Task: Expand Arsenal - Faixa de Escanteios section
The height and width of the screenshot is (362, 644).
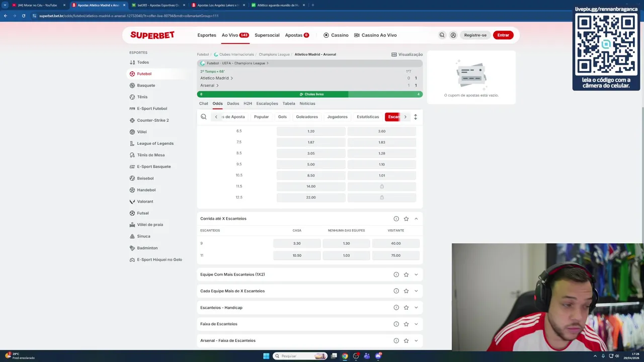Action: tap(416, 341)
